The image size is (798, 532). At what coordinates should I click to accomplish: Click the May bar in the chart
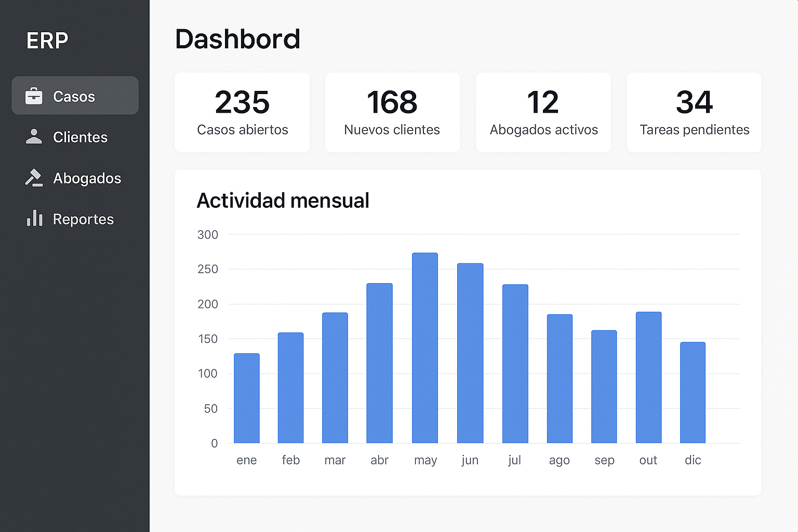point(425,348)
